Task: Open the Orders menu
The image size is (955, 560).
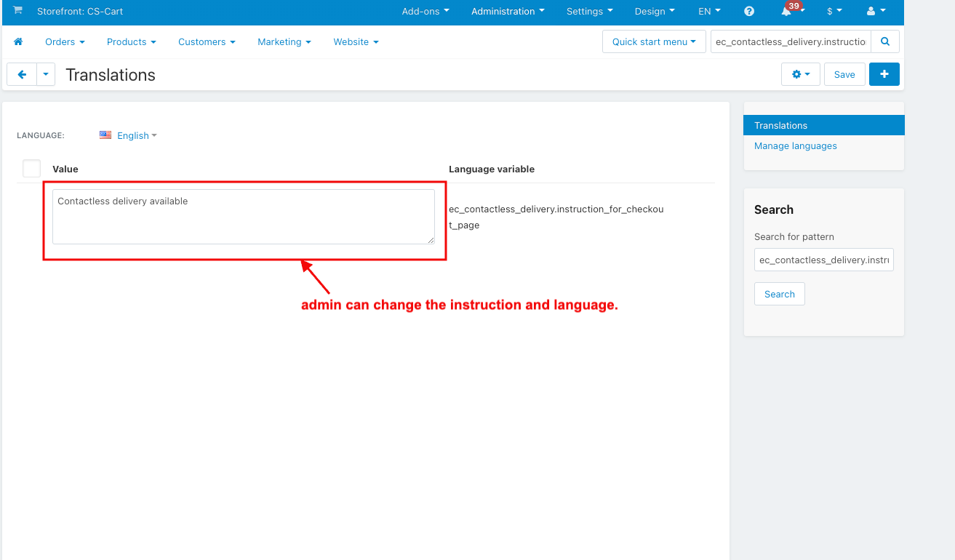Action: point(65,42)
